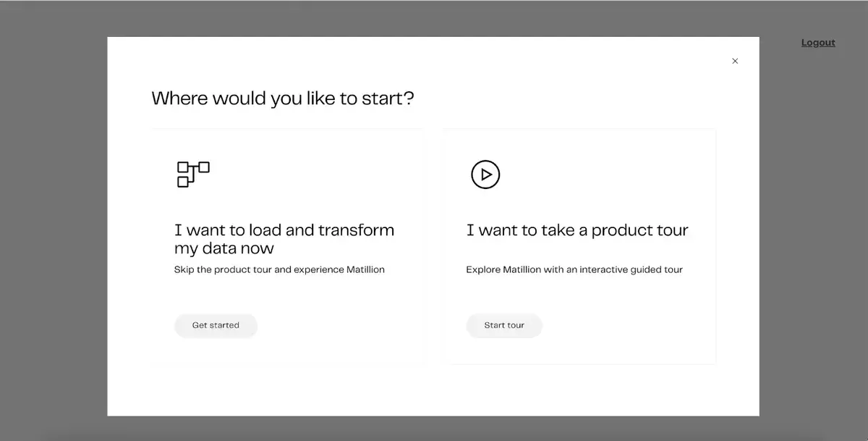Click the Get started button
Image resolution: width=868 pixels, height=441 pixels.
pyautogui.click(x=216, y=325)
